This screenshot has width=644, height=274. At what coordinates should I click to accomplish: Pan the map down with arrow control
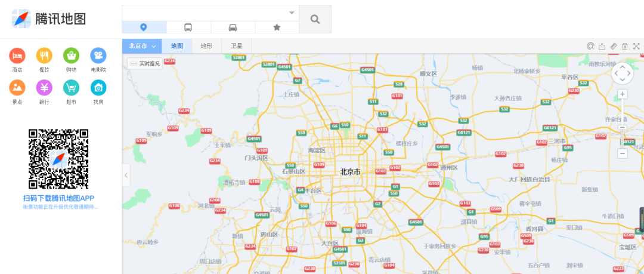[623, 80]
